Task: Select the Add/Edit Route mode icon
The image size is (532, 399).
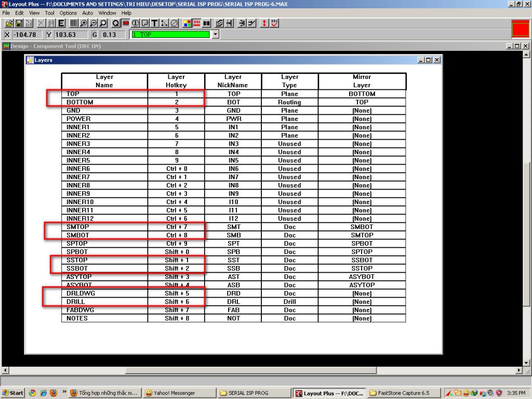Action: (x=252, y=23)
